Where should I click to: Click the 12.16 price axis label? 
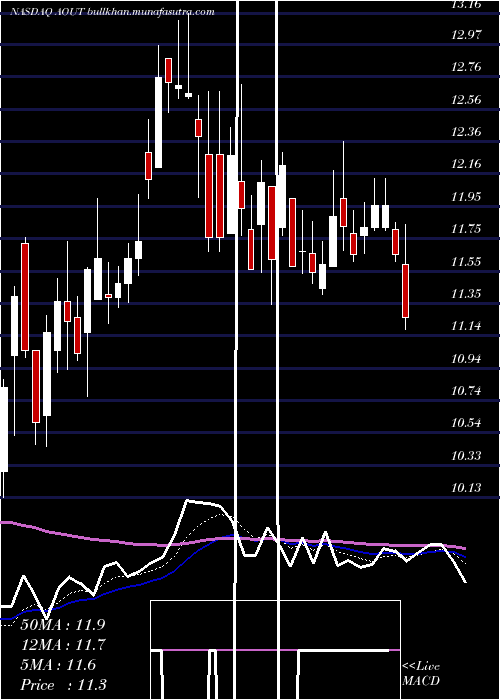coord(466,164)
